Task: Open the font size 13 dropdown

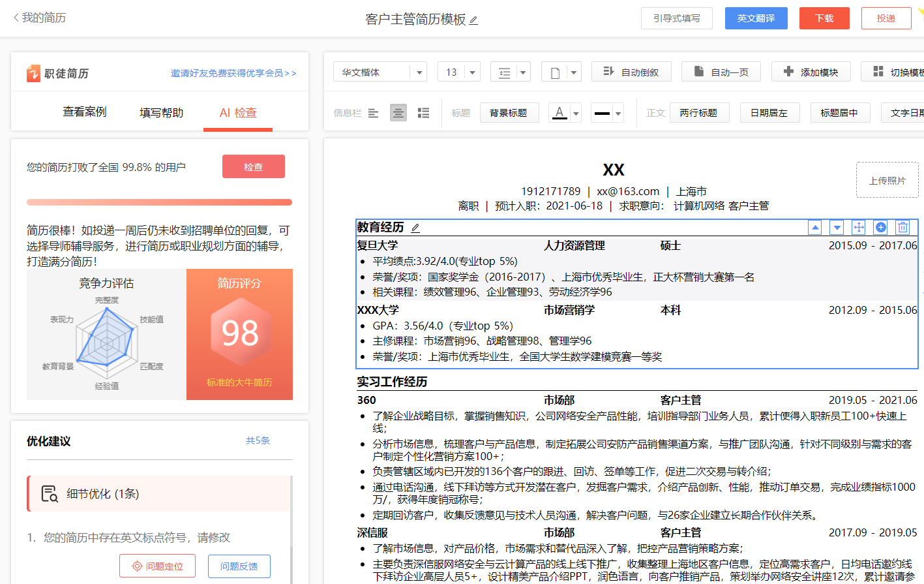Action: pyautogui.click(x=459, y=72)
